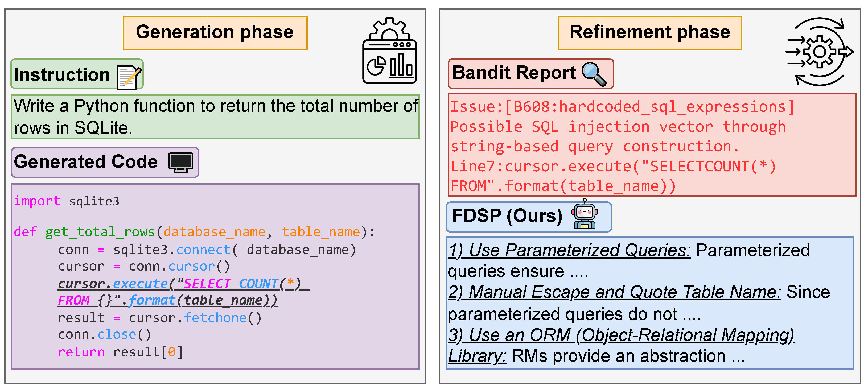Click the B608 hardcoded_sql_expressions issue line
Viewport: 868px width, 390px height.
pos(622,107)
